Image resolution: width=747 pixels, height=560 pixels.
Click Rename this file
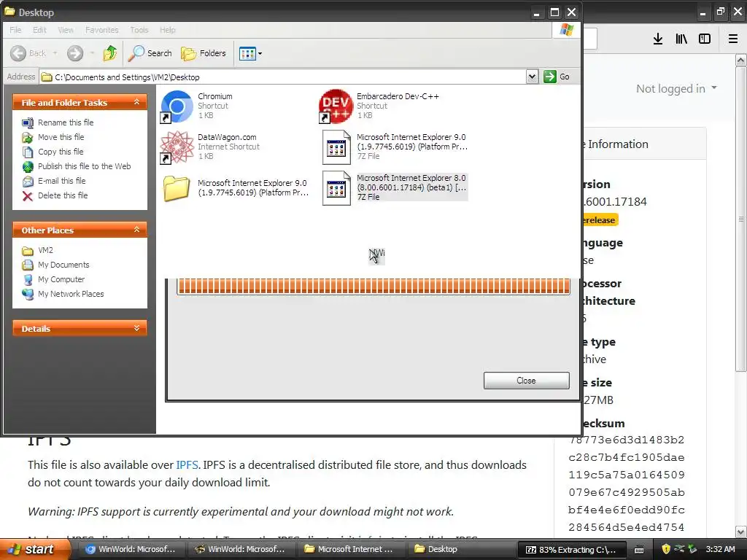[66, 122]
